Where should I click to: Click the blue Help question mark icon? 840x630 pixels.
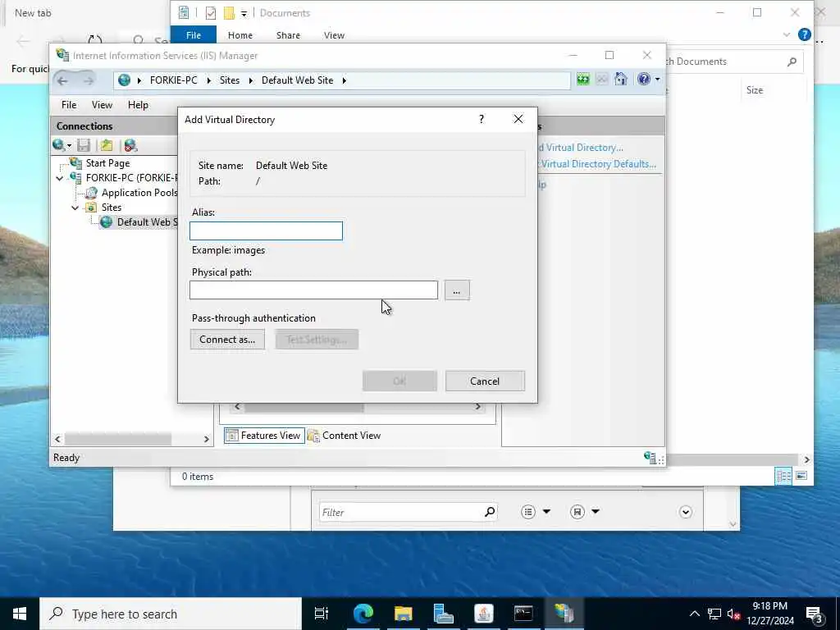pyautogui.click(x=644, y=80)
